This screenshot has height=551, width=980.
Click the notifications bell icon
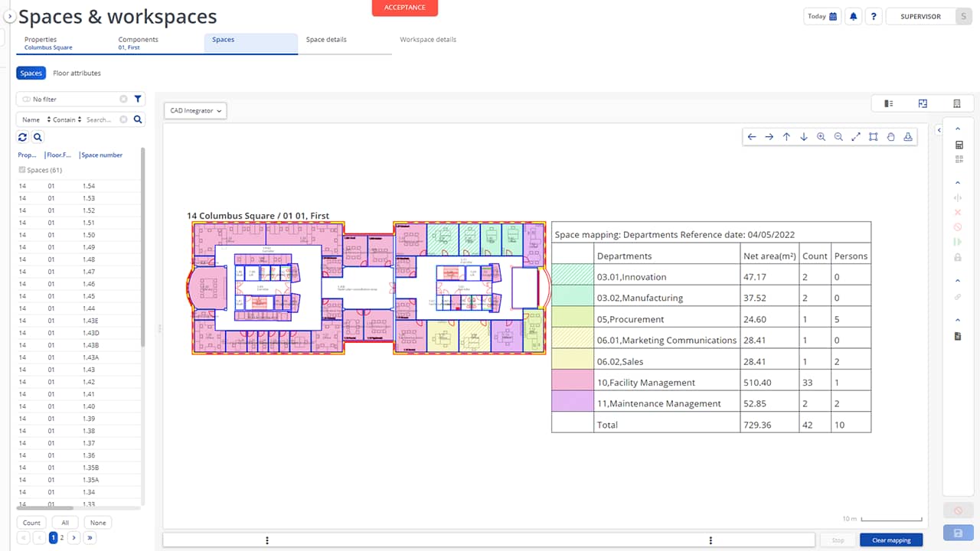(x=853, y=15)
